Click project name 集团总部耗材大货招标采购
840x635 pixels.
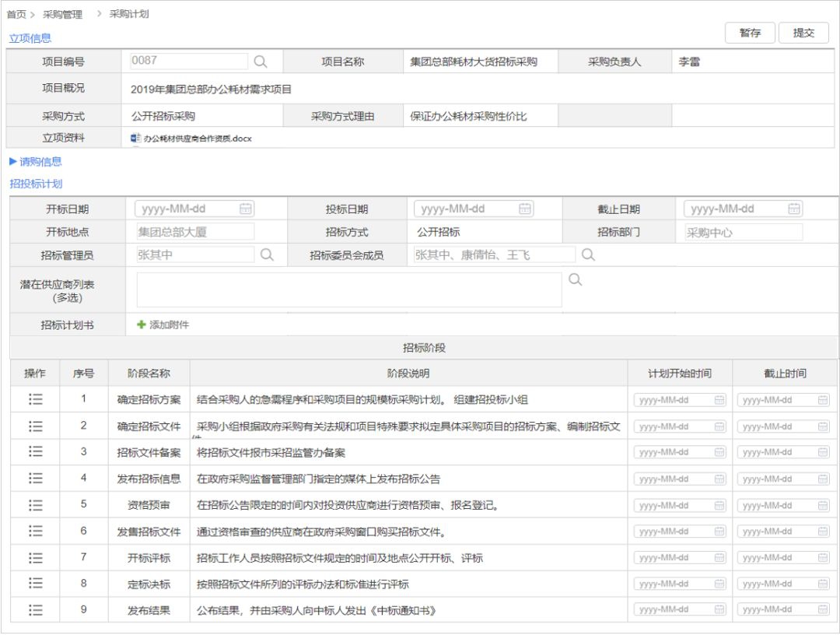click(474, 61)
